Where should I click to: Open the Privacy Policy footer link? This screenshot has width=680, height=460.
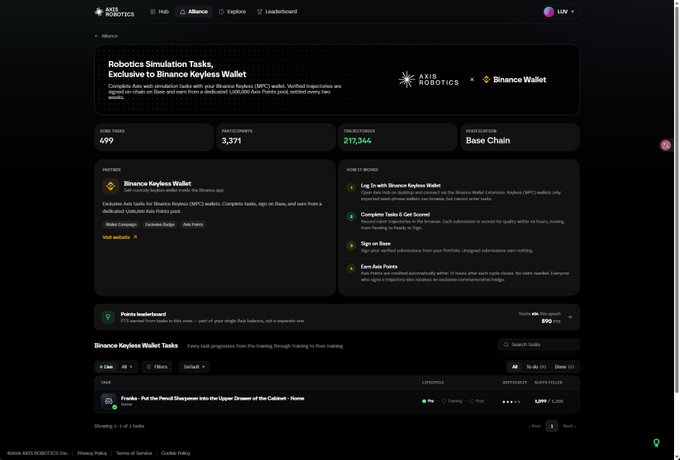[92, 453]
